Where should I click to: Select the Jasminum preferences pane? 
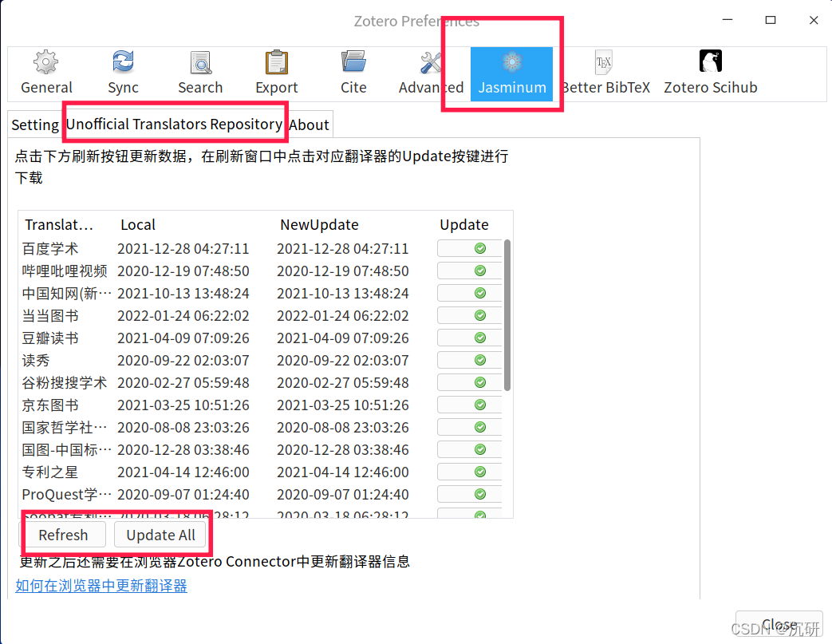pos(511,73)
